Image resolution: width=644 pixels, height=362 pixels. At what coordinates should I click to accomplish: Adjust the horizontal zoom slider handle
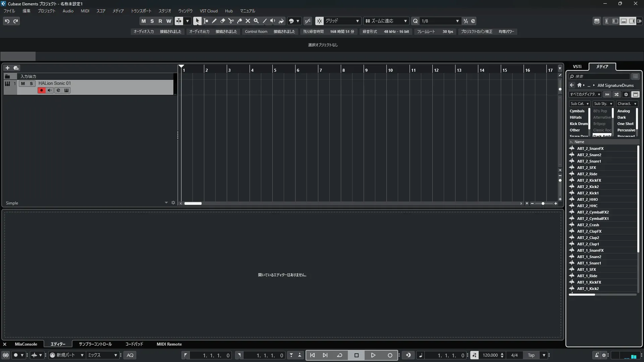[x=543, y=203]
